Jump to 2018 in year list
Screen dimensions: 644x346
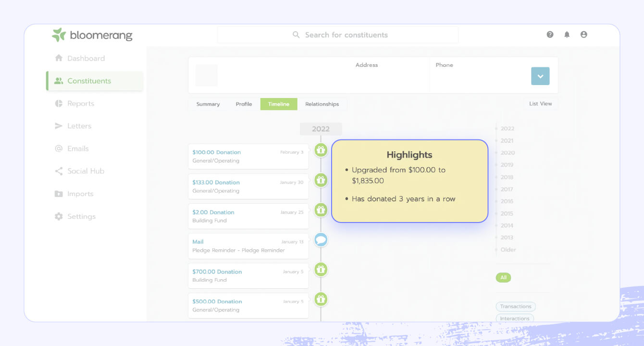click(x=507, y=177)
